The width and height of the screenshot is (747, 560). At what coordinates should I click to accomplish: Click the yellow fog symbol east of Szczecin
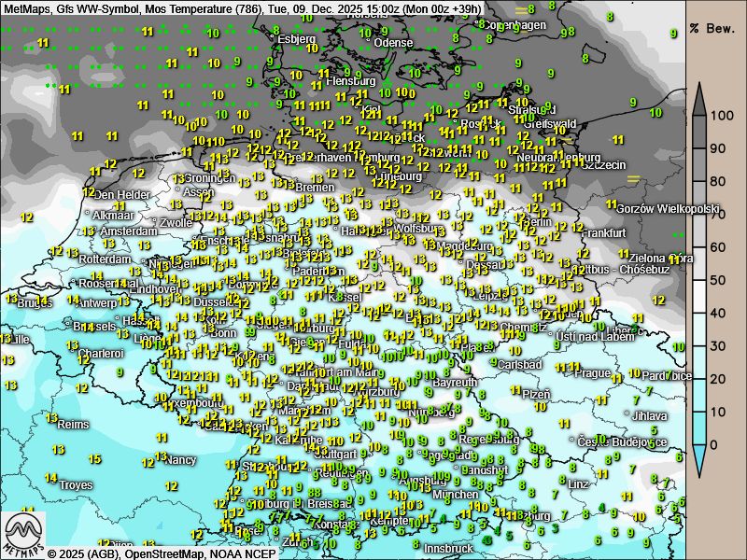[634, 176]
